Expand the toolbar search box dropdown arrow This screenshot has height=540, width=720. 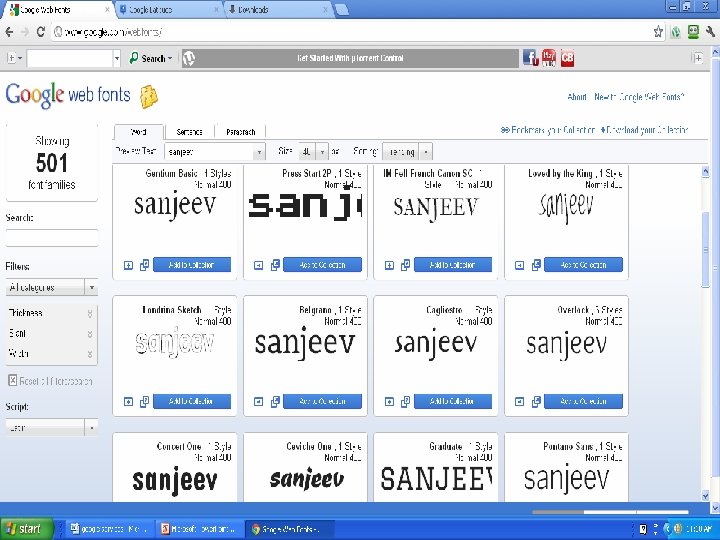pyautogui.click(x=117, y=58)
